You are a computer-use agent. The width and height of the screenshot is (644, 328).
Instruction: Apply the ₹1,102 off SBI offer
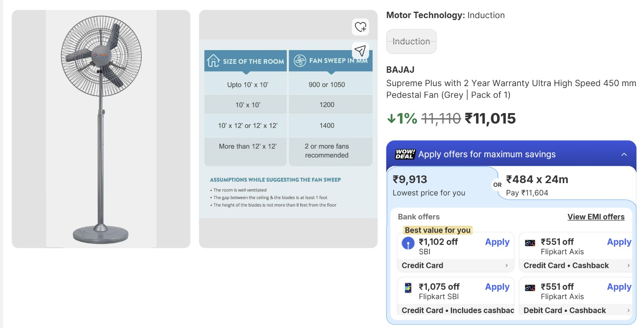pyautogui.click(x=497, y=242)
